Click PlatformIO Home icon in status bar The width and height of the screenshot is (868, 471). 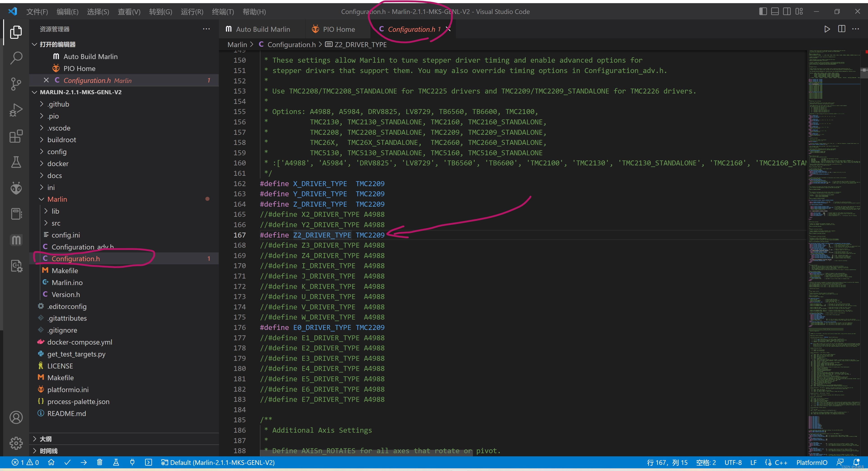51,462
